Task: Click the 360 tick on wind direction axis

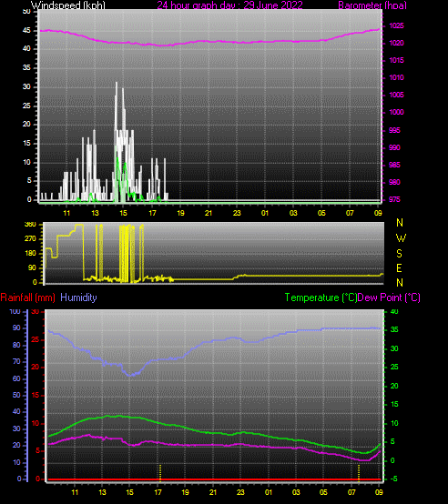Action: click(x=30, y=225)
